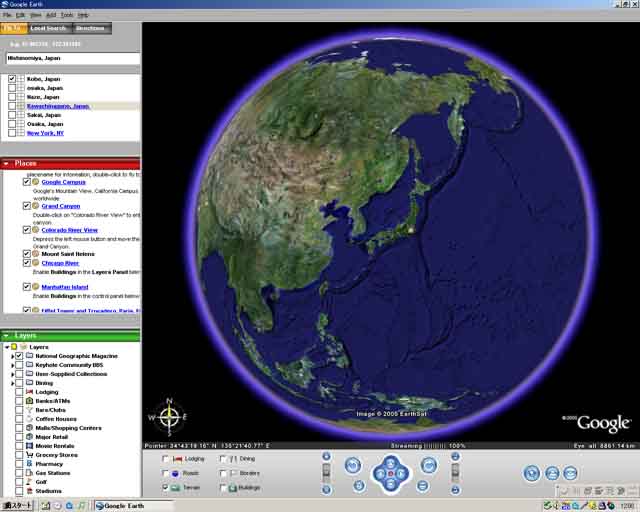Image resolution: width=640 pixels, height=512 pixels.
Task: Tilt up using top button of right slider
Action: pos(456,456)
